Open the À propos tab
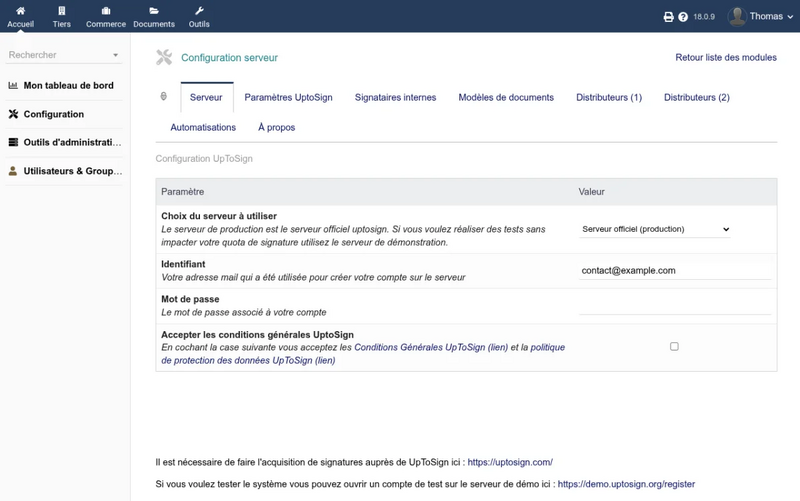 (277, 127)
